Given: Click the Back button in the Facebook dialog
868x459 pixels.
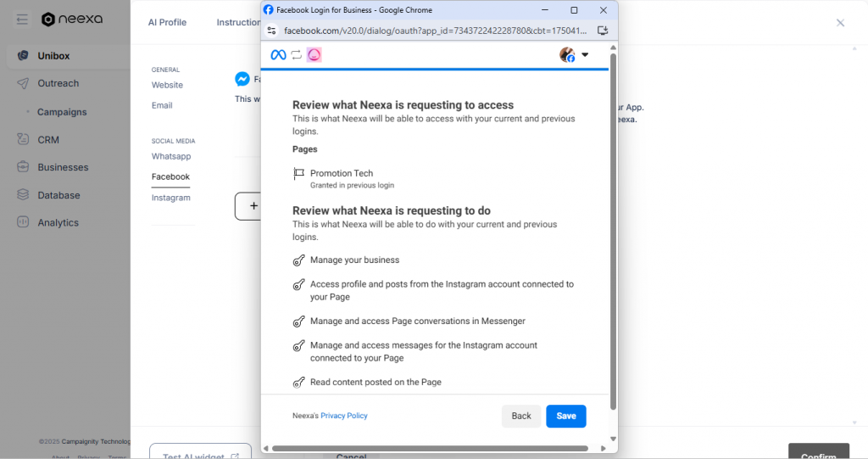Looking at the screenshot, I should coord(521,416).
